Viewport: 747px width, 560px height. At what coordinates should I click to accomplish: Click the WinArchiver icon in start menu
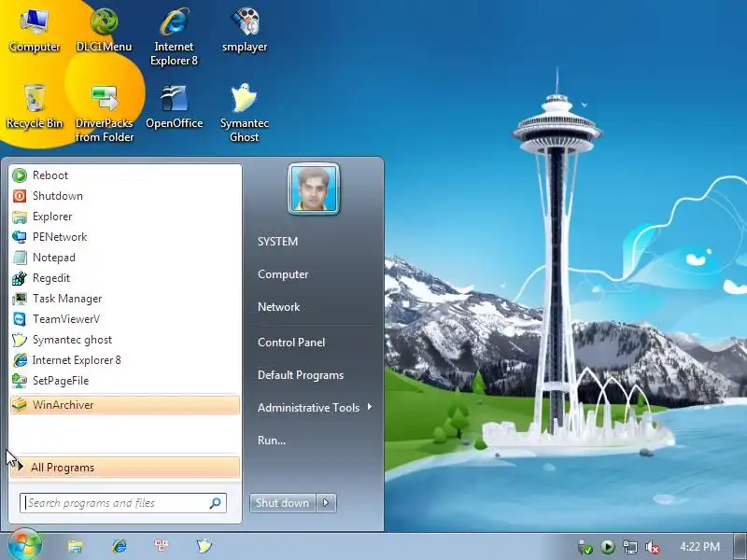(20, 405)
